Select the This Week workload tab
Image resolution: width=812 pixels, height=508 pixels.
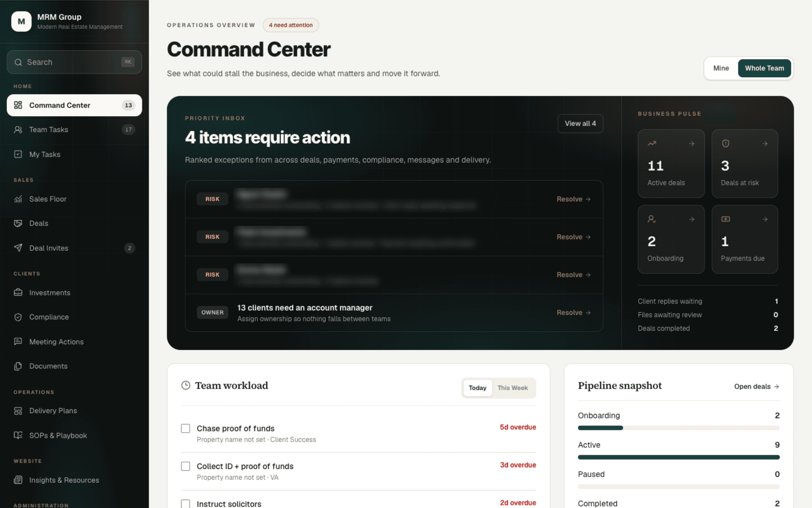coord(513,388)
